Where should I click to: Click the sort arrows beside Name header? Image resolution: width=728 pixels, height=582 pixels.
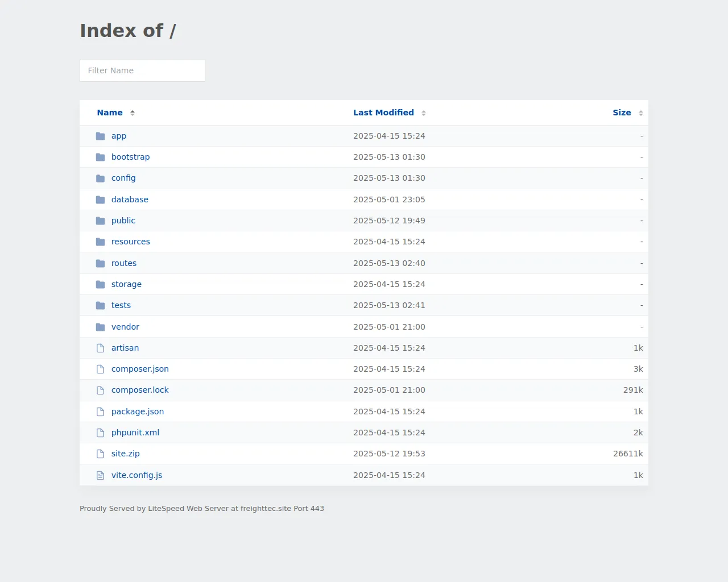(133, 113)
